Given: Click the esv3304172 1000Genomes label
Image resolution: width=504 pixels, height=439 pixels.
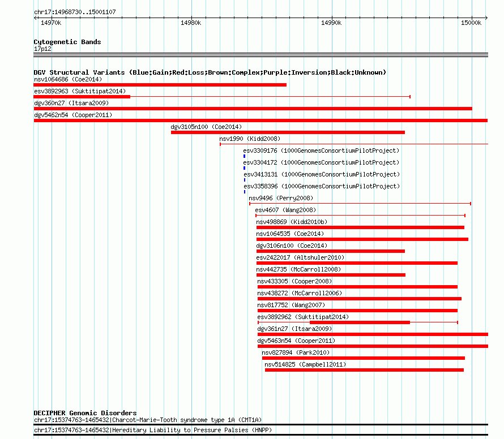Looking at the screenshot, I should (x=321, y=162).
